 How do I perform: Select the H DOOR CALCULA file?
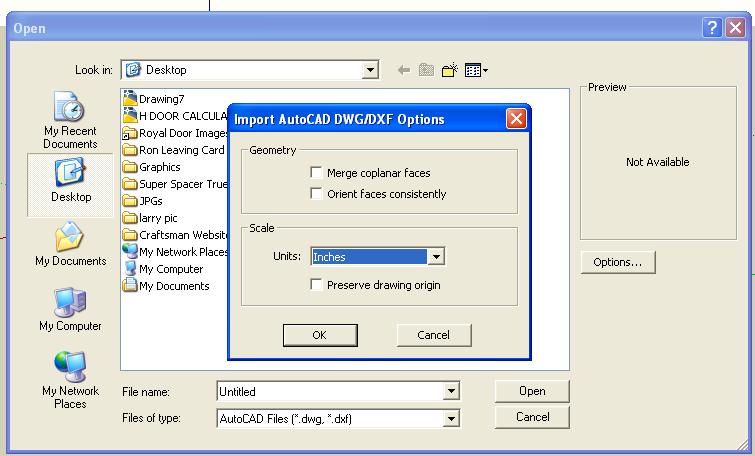175,116
